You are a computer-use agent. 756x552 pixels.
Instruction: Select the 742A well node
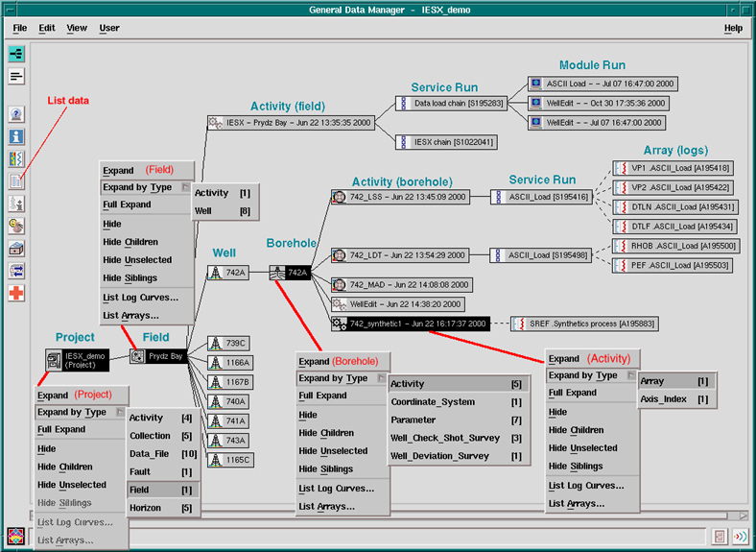[x=228, y=273]
